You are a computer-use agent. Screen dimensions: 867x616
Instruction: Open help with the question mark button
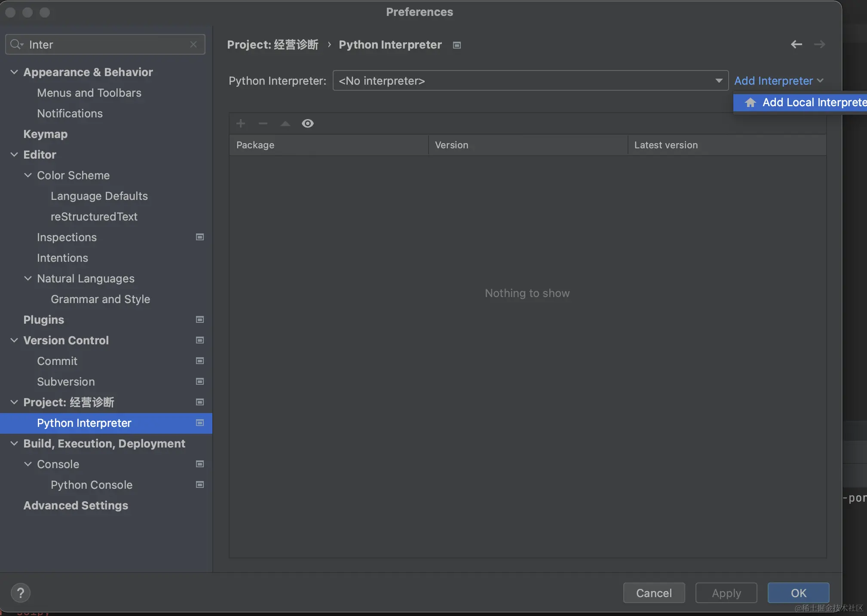20,593
